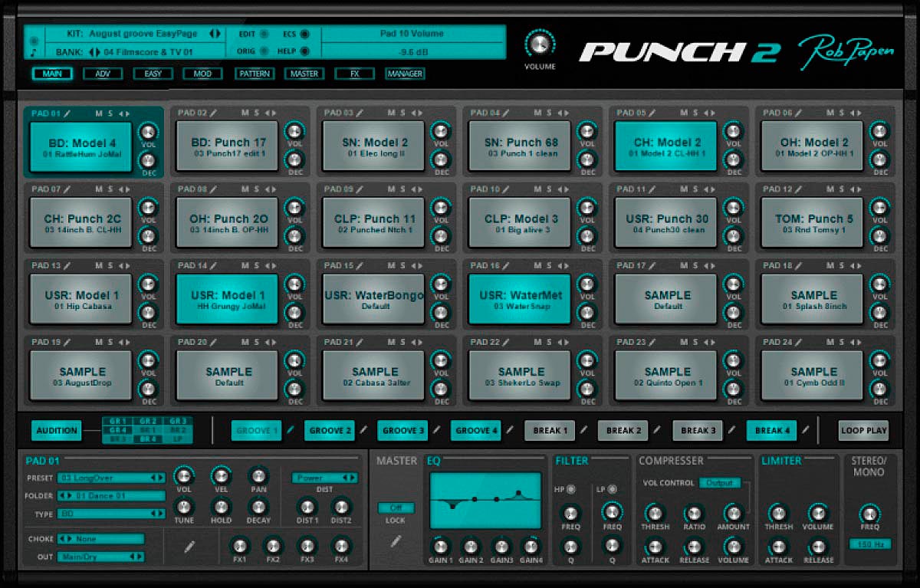Click the music note icon beside BANK
The height and width of the screenshot is (588, 920).
pyautogui.click(x=33, y=53)
